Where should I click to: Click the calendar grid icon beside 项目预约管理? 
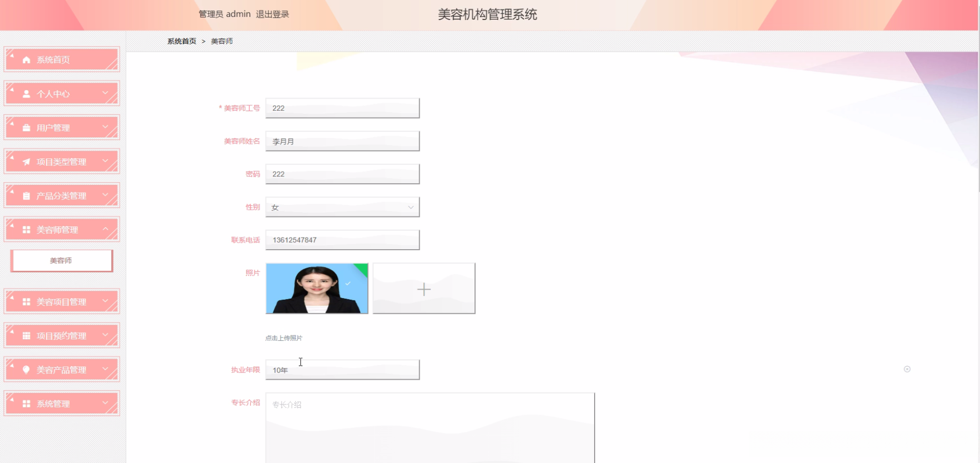(x=26, y=336)
